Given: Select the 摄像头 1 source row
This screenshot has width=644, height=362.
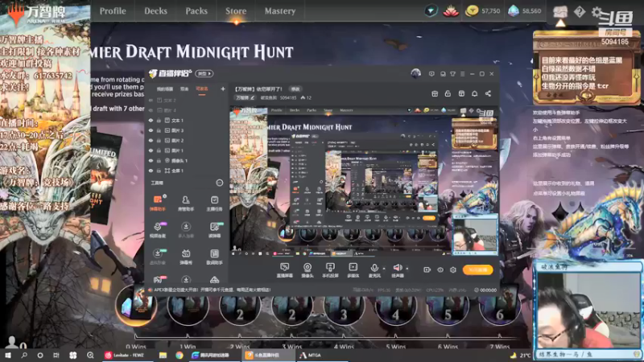Looking at the screenshot, I should click(186, 160).
